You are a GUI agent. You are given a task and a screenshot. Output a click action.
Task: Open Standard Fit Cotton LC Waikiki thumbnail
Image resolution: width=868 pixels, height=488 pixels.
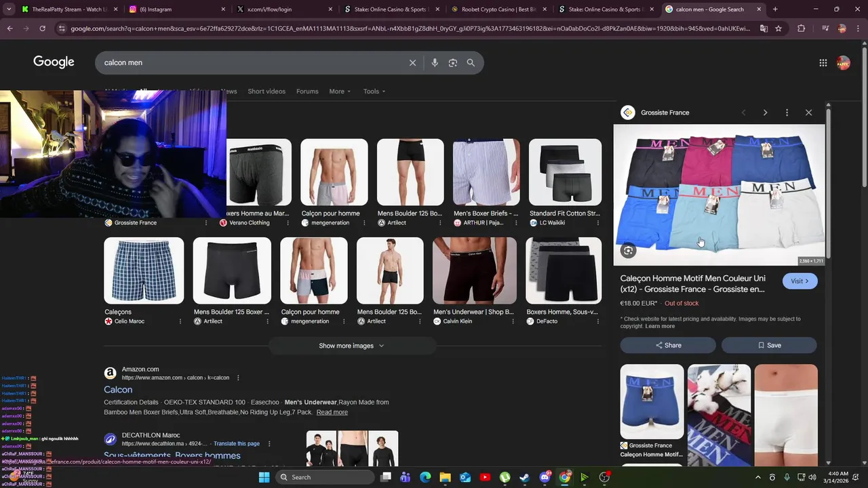[x=565, y=172]
